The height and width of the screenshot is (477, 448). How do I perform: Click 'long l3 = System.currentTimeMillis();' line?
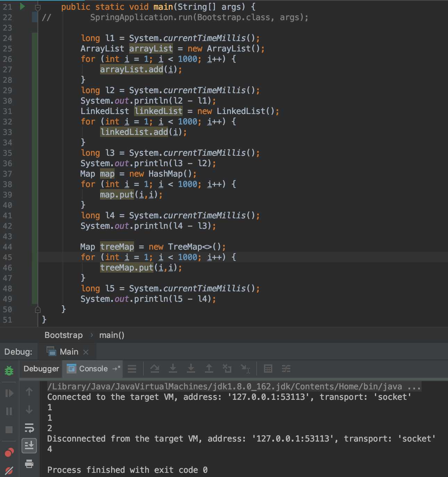click(x=170, y=153)
